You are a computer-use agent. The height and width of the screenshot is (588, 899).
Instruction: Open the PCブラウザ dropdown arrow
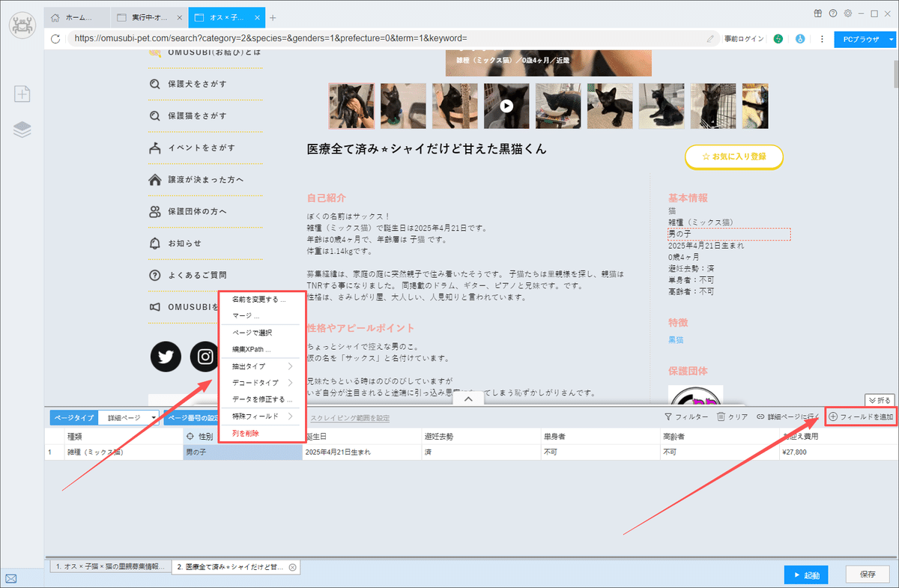891,38
